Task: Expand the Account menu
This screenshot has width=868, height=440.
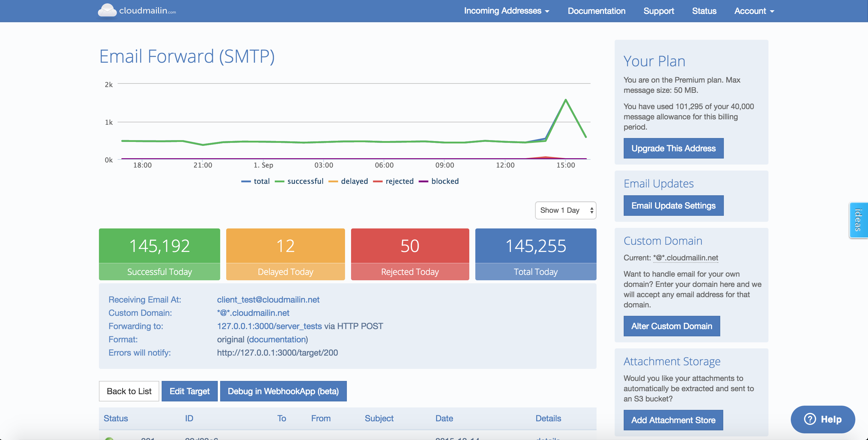Action: point(753,11)
